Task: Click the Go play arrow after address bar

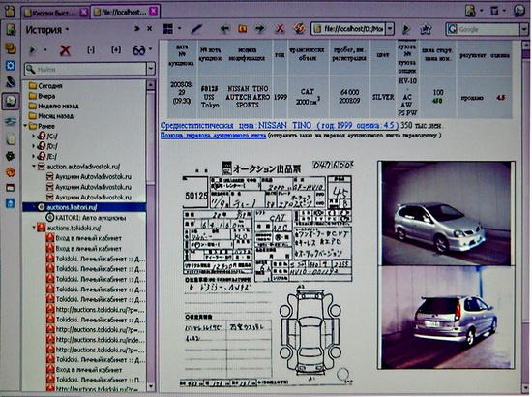Action: click(x=406, y=29)
